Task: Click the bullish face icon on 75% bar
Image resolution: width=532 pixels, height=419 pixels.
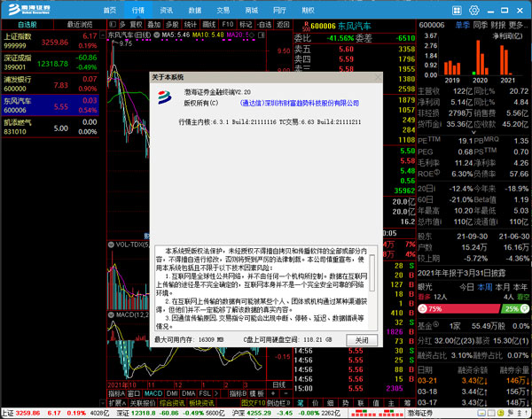Action: pos(422,309)
